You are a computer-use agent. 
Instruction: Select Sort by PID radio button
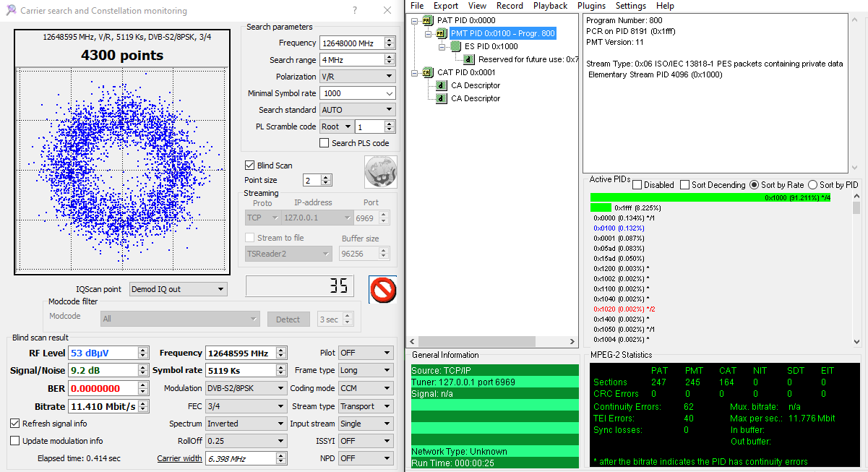tap(813, 185)
